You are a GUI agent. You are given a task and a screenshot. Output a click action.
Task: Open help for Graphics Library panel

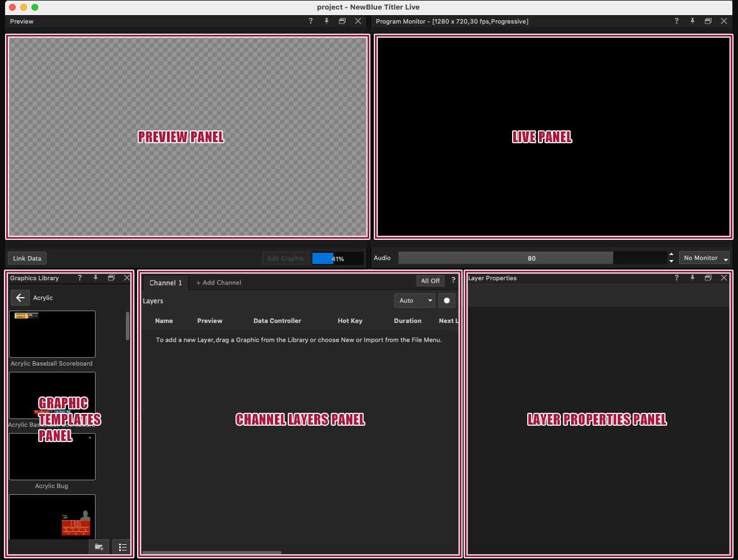pyautogui.click(x=80, y=278)
